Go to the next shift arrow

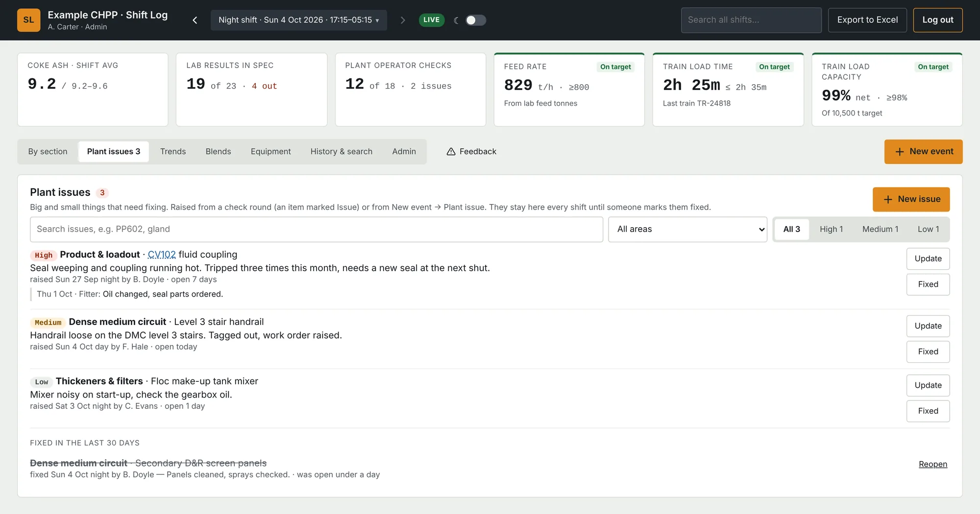tap(403, 20)
